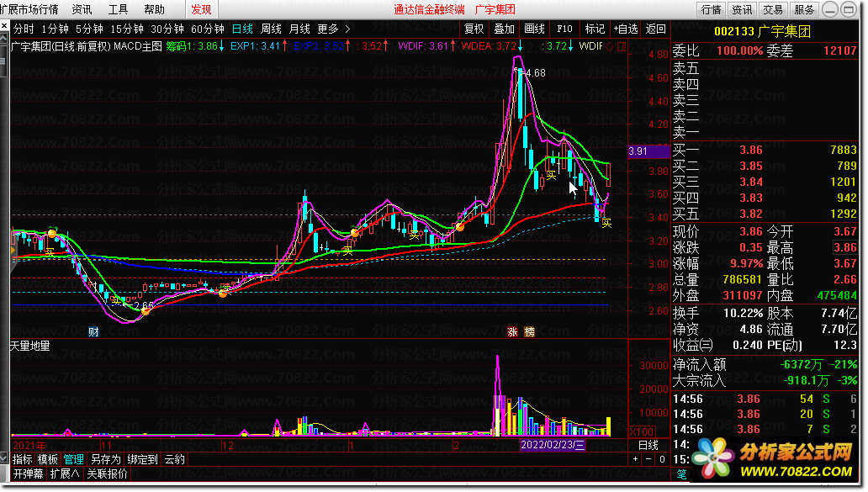Click the 笔 tab at bottom right
This screenshot has height=492, width=868.
pos(681,474)
